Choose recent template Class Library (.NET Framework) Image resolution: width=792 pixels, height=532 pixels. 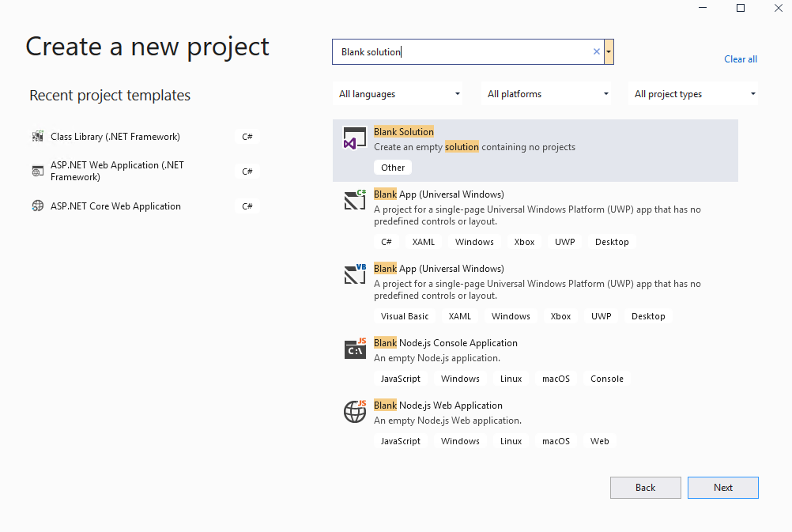(115, 137)
